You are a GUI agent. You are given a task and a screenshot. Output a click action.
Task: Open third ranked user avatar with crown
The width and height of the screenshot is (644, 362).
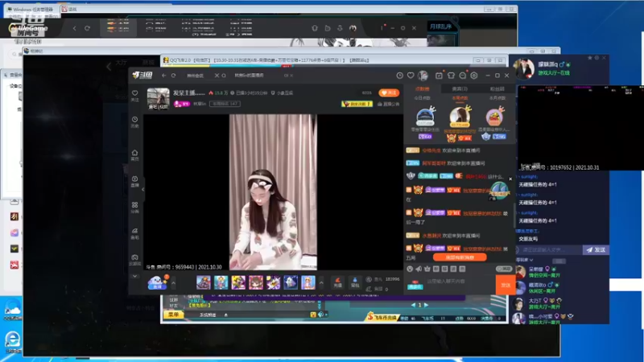tap(495, 116)
